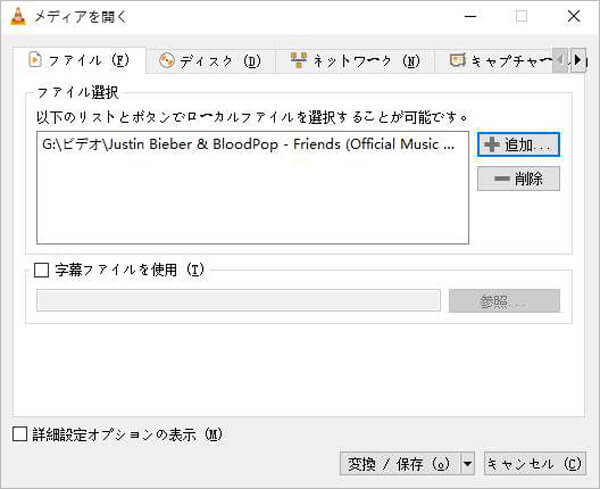
Task: Click the 変換 / 保存 (o) button
Action: [x=400, y=464]
